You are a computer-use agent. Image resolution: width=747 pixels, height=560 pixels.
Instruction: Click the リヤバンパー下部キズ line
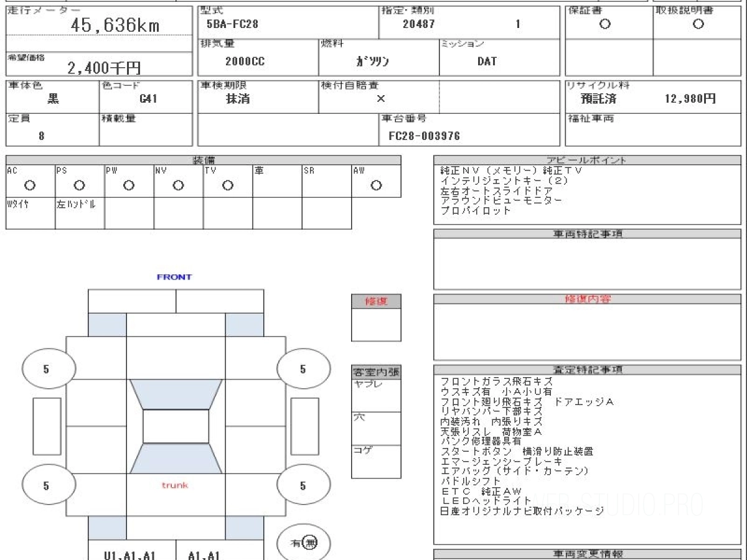point(491,411)
